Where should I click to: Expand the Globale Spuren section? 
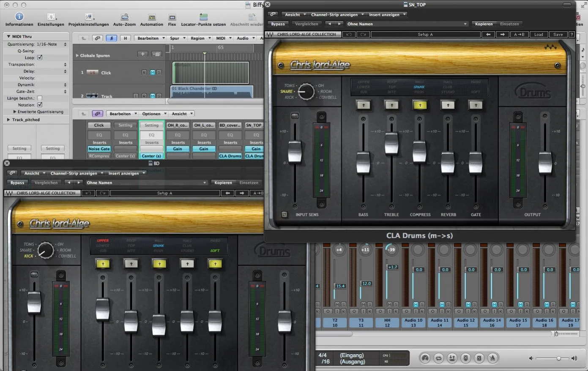pyautogui.click(x=77, y=55)
